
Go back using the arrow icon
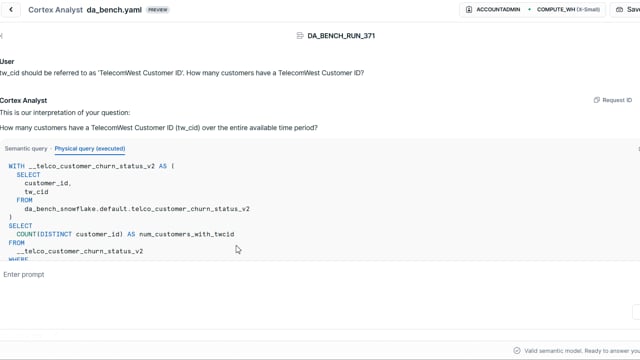(x=11, y=9)
